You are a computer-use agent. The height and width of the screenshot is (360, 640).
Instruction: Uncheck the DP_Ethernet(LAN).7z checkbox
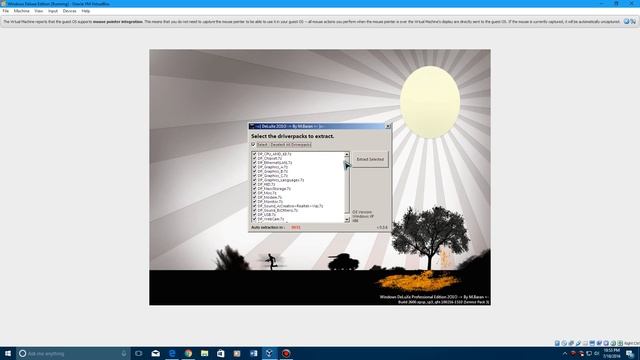[x=254, y=162]
